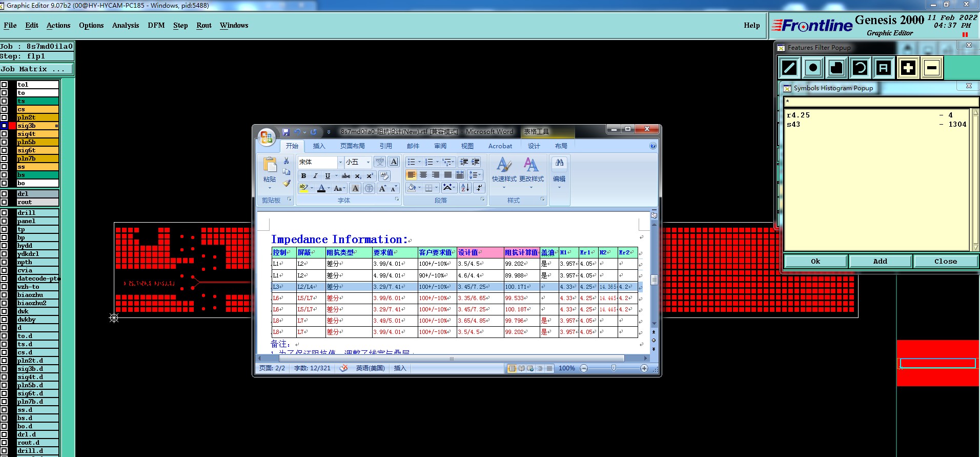Apply subscript formatting in Word

pyautogui.click(x=358, y=176)
